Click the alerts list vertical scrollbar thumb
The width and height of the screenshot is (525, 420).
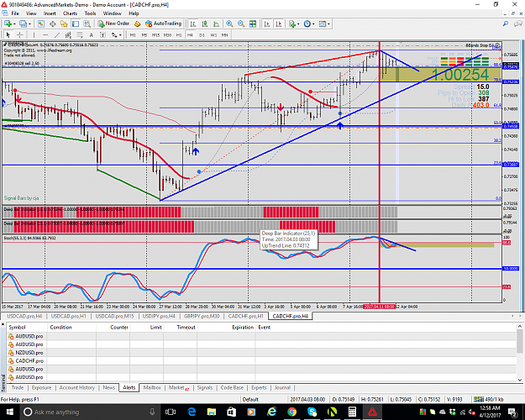pyautogui.click(x=520, y=341)
